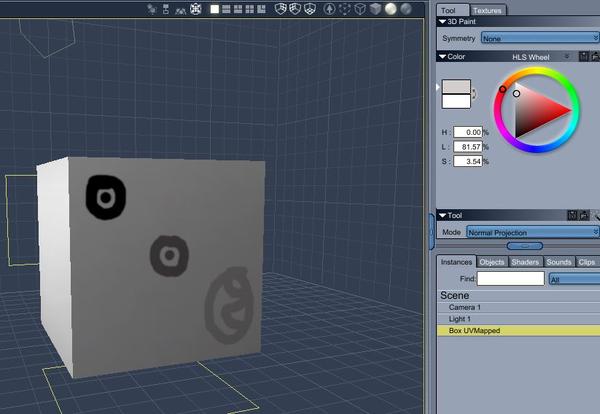
Task: Select the last viewport layout icon
Action: point(261,9)
